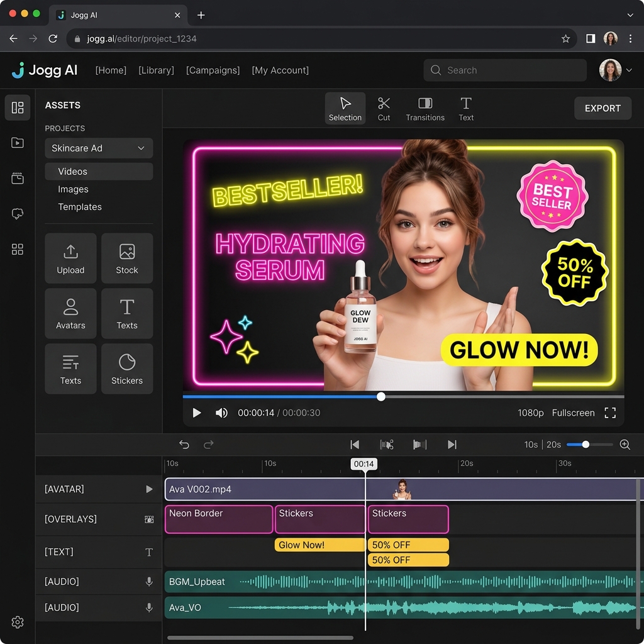644x644 pixels.
Task: Select Videos in the project list
Action: click(99, 171)
